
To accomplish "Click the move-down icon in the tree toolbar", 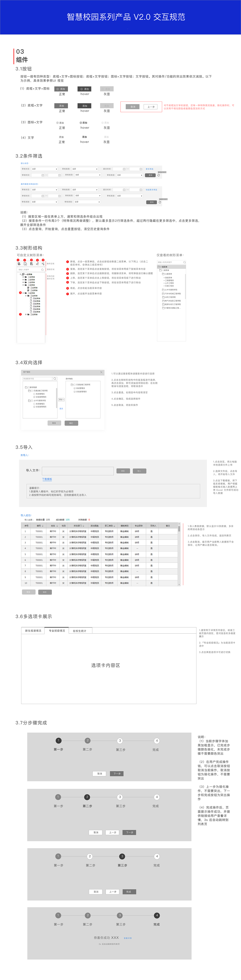I will [x=43, y=264].
